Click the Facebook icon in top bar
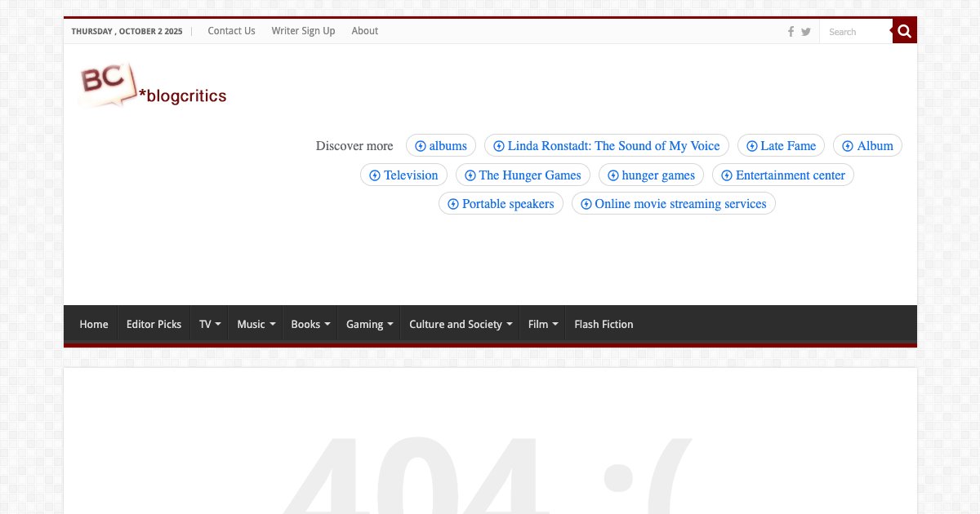The height and width of the screenshot is (514, 980). (791, 32)
